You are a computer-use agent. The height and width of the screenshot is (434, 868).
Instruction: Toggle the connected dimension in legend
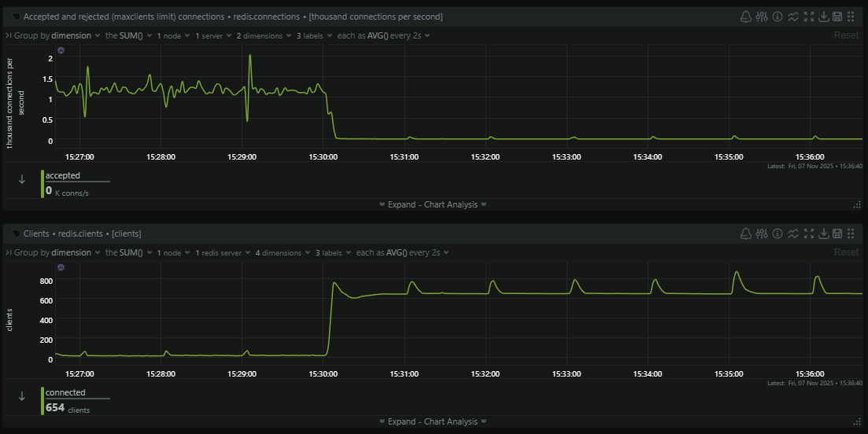[x=65, y=392]
